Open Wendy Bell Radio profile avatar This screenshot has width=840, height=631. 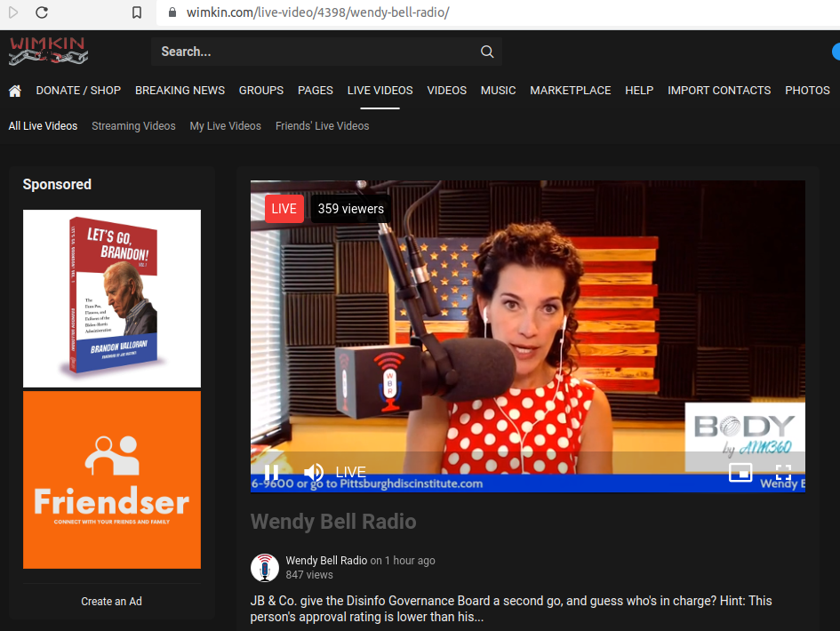point(265,568)
